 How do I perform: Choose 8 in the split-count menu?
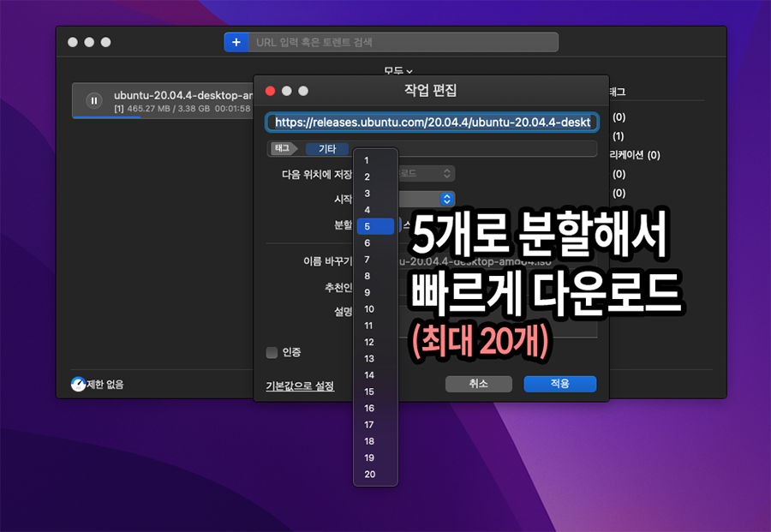(x=376, y=276)
